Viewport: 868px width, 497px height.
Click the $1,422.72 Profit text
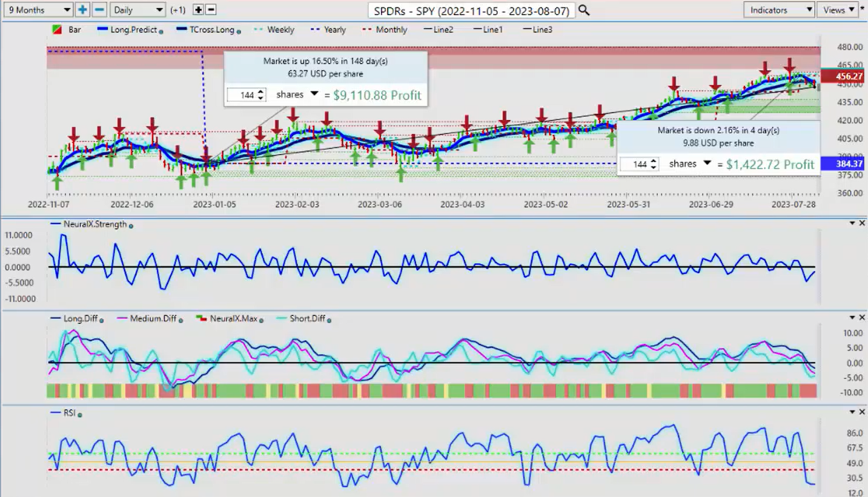point(769,164)
